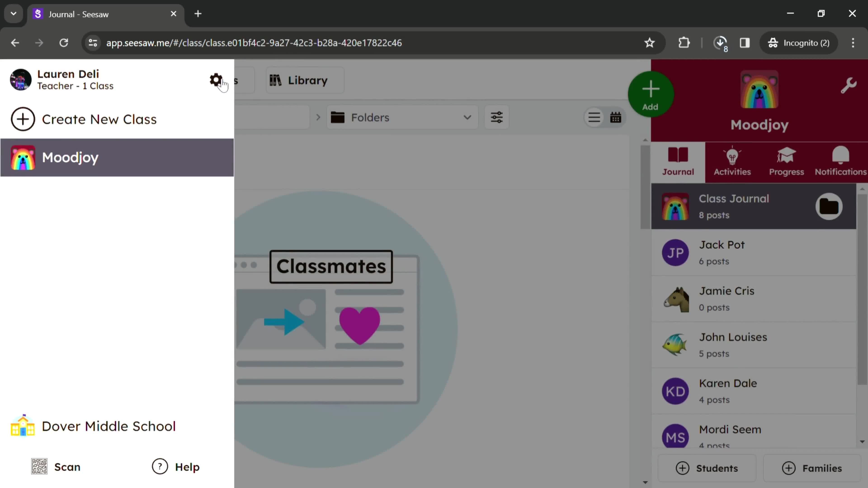The width and height of the screenshot is (868, 488).
Task: Open the Notifications tab
Action: (x=841, y=161)
